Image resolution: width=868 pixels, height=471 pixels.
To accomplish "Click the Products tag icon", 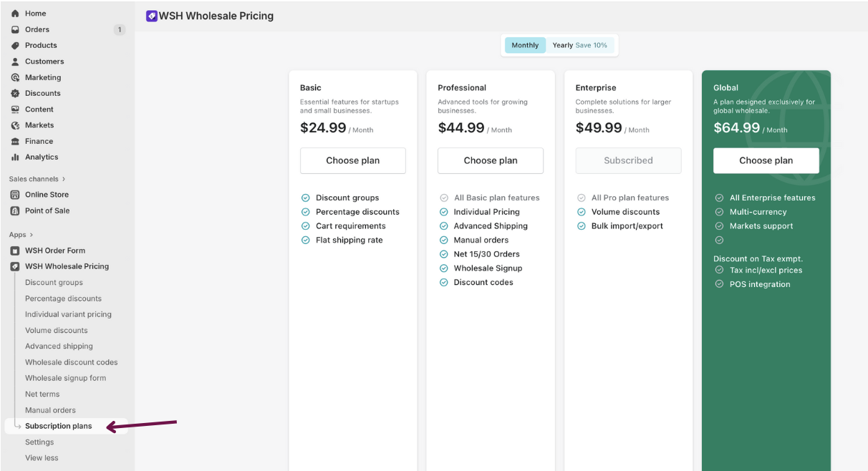I will click(x=15, y=45).
